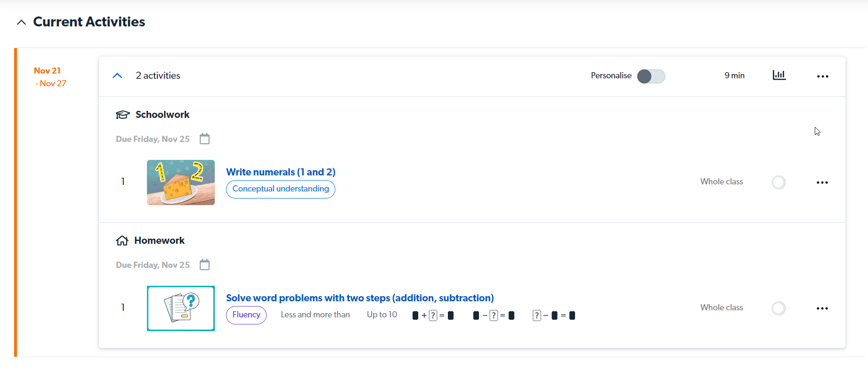The image size is (868, 373).
Task: Click the 2 activities header label
Action: pos(158,75)
